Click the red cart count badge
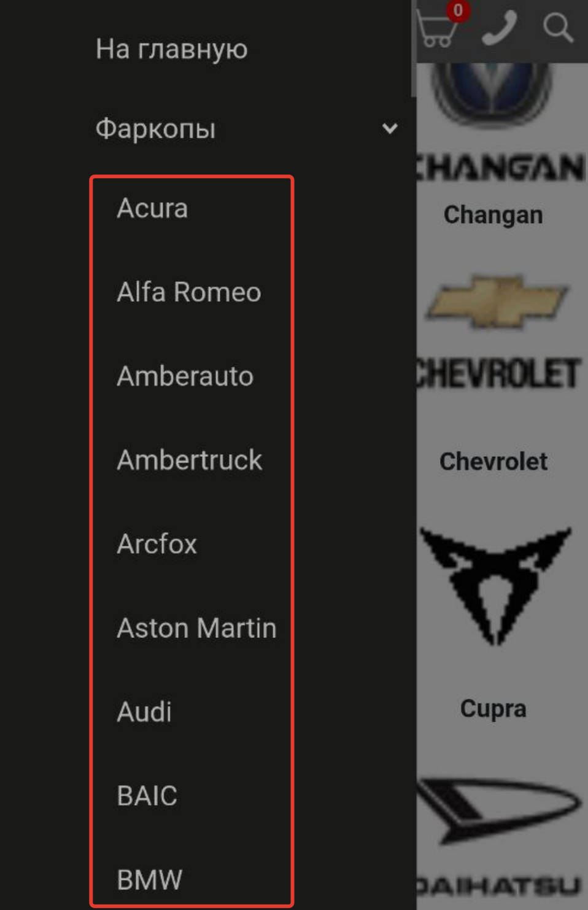Viewport: 588px width, 910px height. tap(457, 10)
